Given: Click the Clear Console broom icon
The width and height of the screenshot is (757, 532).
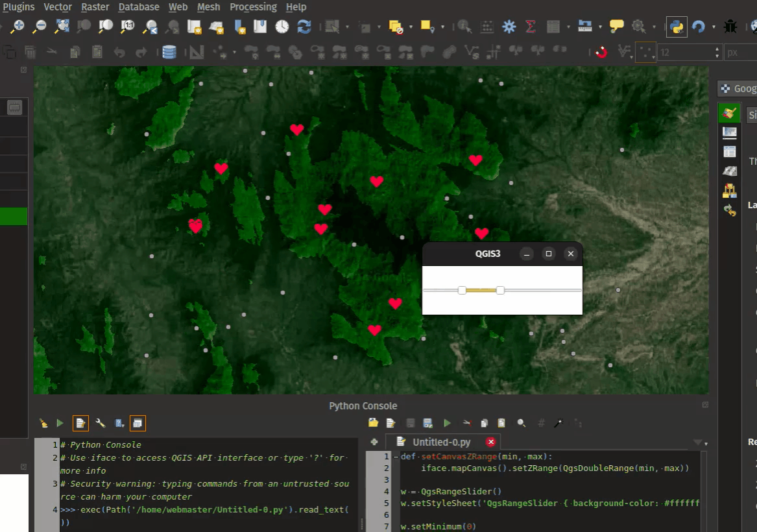Looking at the screenshot, I should [43, 423].
